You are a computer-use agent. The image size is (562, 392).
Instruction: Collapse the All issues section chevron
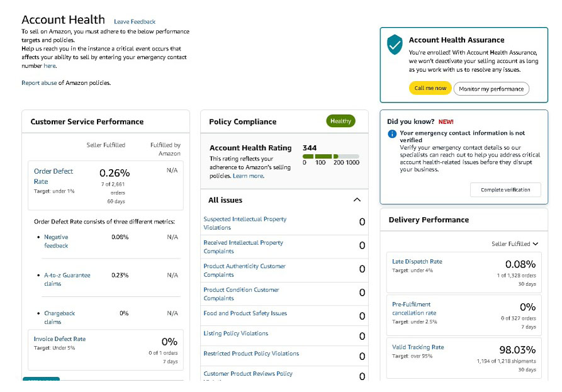357,200
